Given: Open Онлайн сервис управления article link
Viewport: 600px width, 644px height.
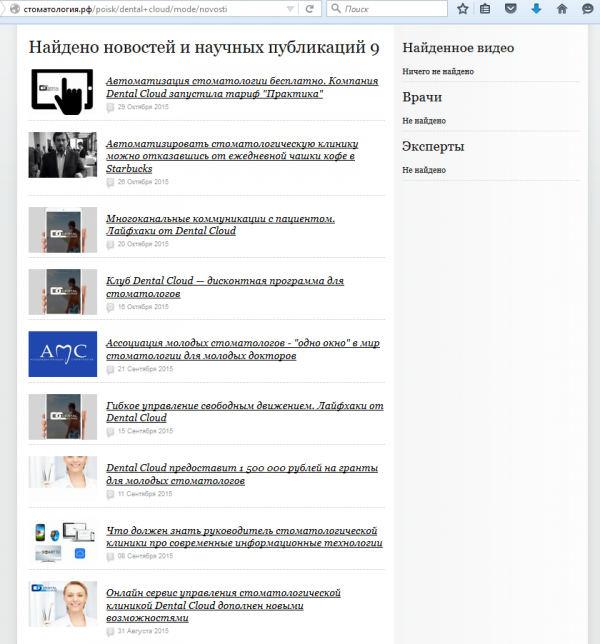Looking at the screenshot, I should tap(223, 605).
